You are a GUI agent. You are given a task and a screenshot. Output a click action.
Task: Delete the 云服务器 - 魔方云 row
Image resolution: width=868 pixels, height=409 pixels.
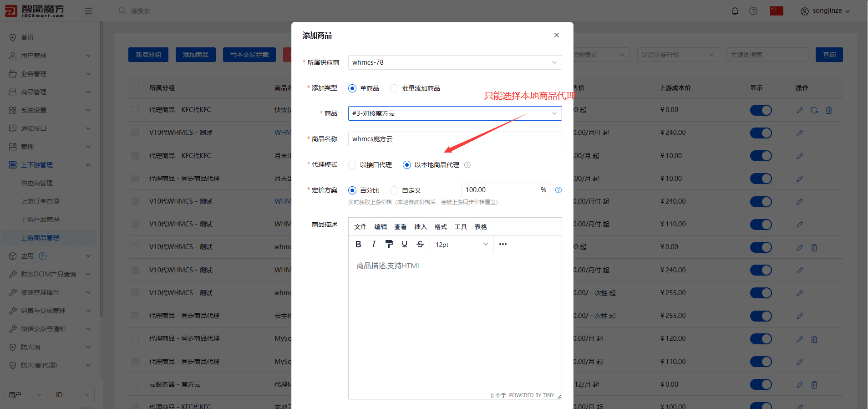pyautogui.click(x=814, y=385)
